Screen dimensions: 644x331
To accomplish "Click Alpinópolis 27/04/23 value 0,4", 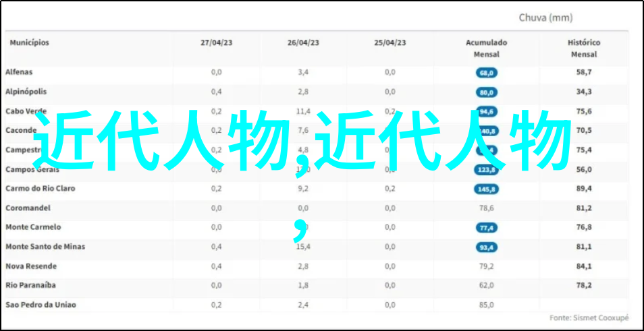I will (x=217, y=92).
